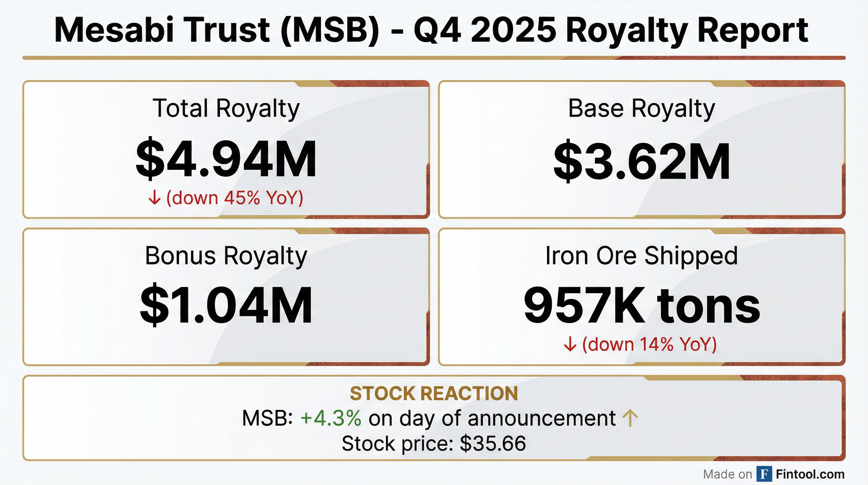868x485 pixels.
Task: Click the gold up arrow after announcement
Action: coord(630,418)
